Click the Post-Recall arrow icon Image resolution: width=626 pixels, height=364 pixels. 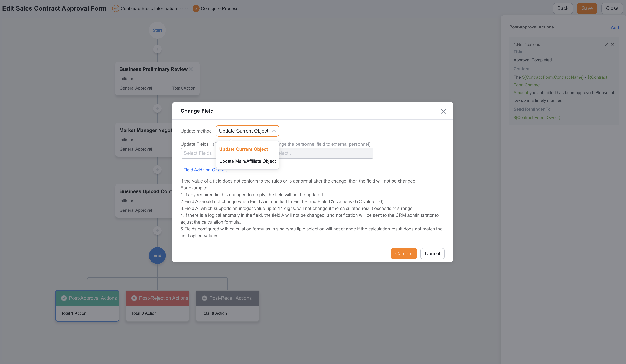click(x=204, y=298)
